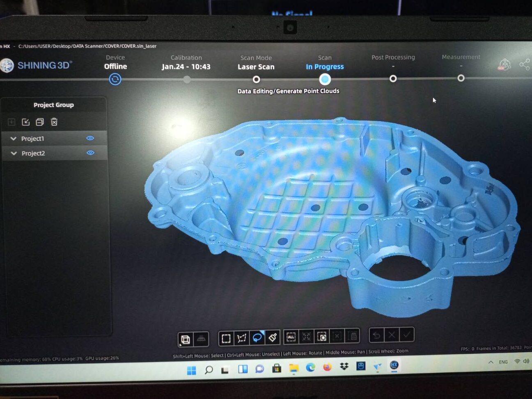Open the Measurement tab label

point(461,57)
